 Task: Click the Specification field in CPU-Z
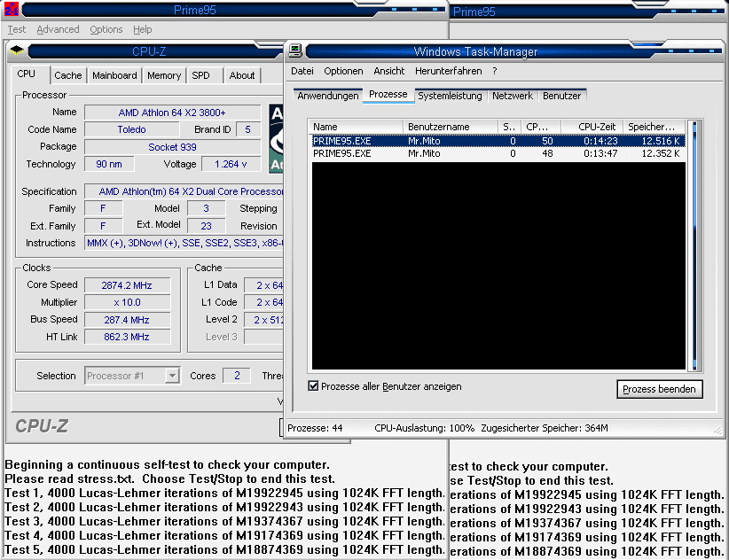click(184, 191)
